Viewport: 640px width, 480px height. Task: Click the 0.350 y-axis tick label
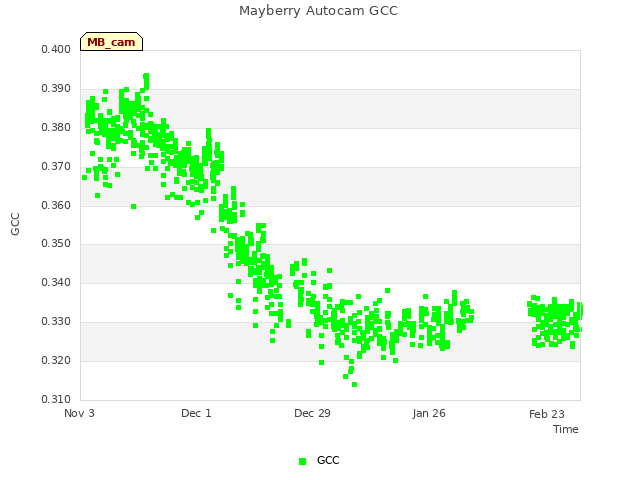tap(56, 244)
